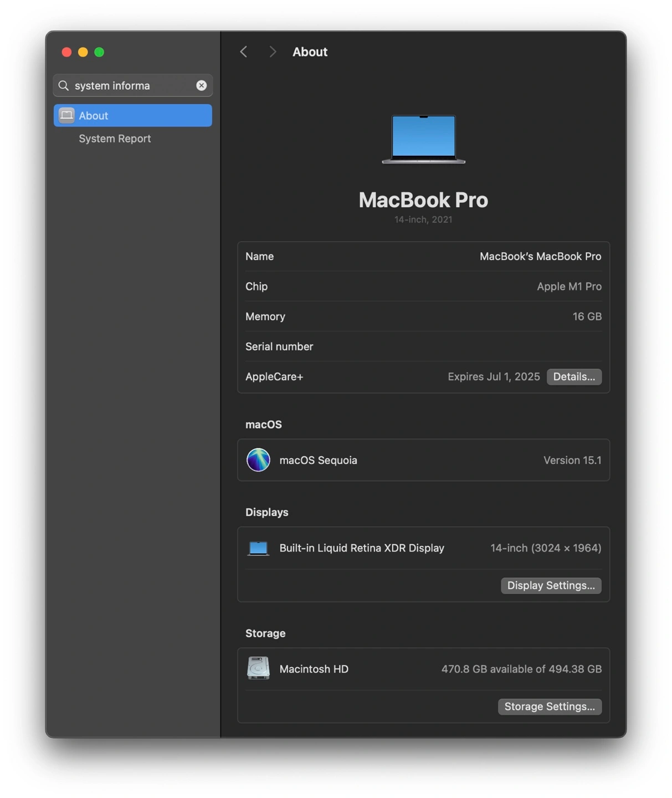Click the Name row label
Viewport: 672px width, 798px height.
click(259, 257)
